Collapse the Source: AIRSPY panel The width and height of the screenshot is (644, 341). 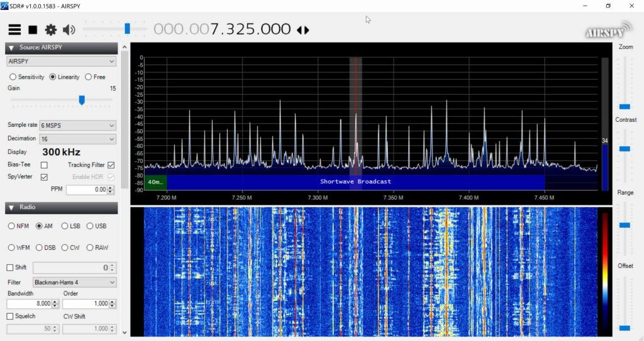point(11,48)
